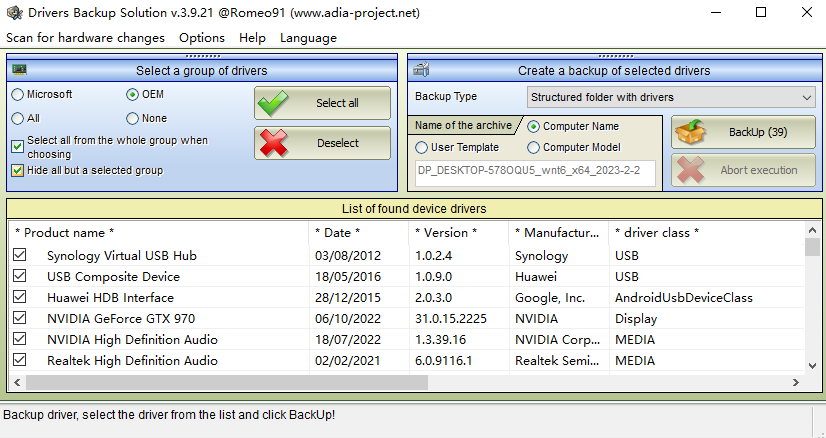Select the Microsoft radio button
This screenshot has width=826, height=438.
tap(18, 94)
